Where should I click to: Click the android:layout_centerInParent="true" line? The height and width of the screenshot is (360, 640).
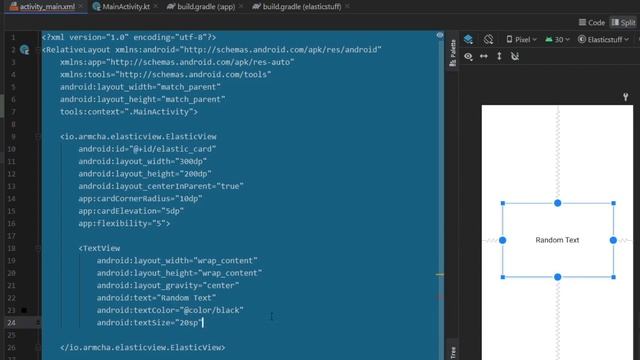coord(161,186)
